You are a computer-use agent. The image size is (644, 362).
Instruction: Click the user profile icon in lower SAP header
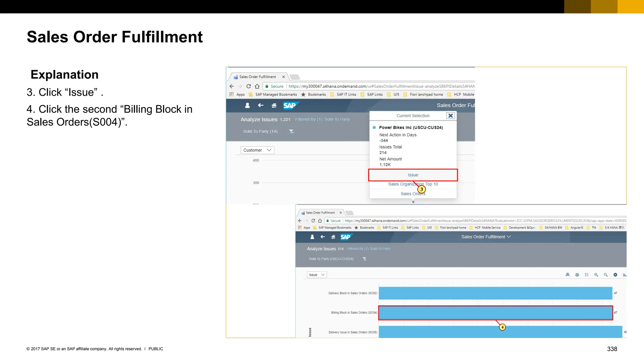pos(312,237)
